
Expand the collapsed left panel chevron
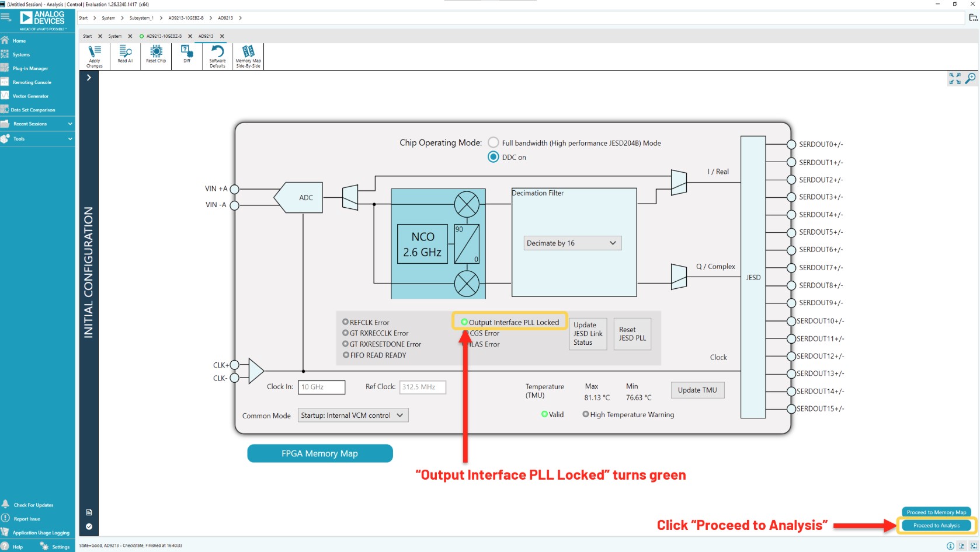[89, 78]
